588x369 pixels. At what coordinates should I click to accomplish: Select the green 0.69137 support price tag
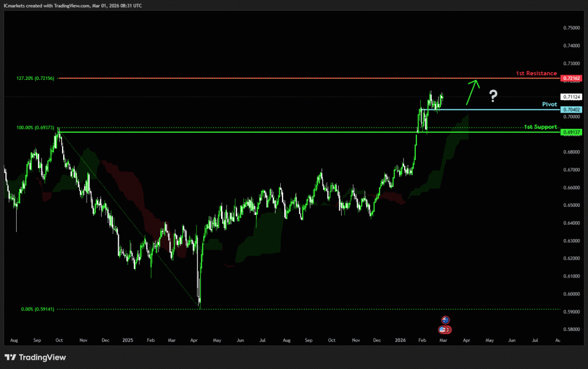[572, 132]
